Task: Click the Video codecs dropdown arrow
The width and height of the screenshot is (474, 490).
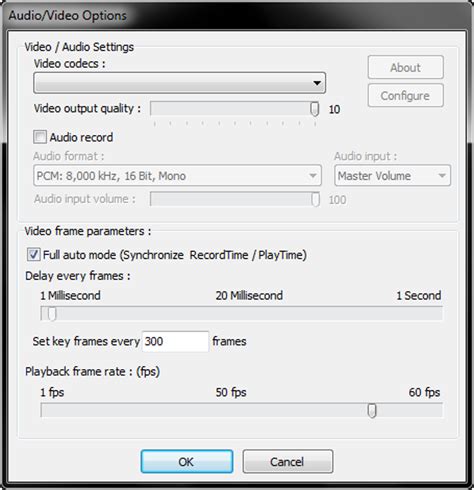Action: 317,83
